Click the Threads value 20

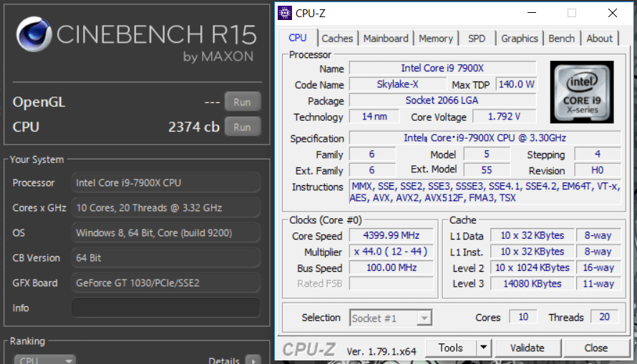[x=604, y=317]
